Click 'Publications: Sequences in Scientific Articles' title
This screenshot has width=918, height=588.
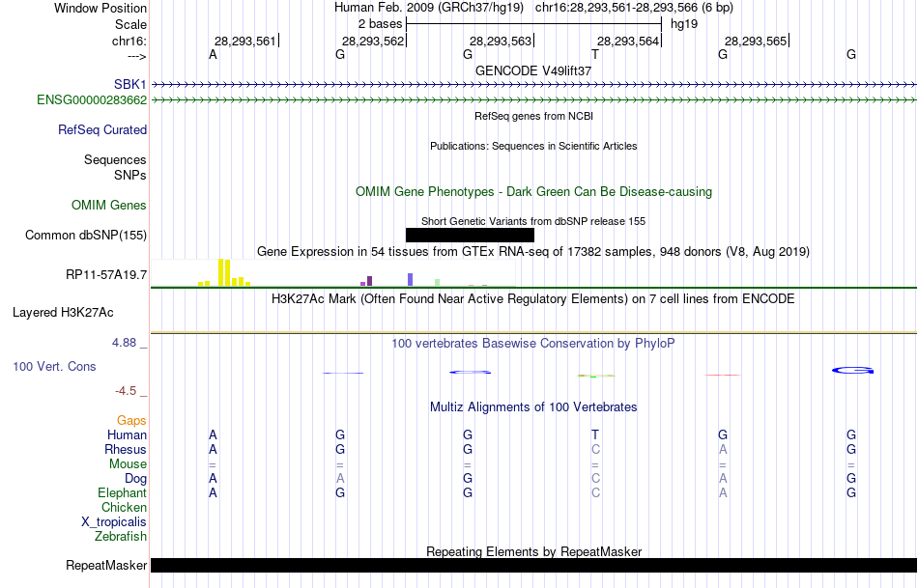tap(533, 146)
